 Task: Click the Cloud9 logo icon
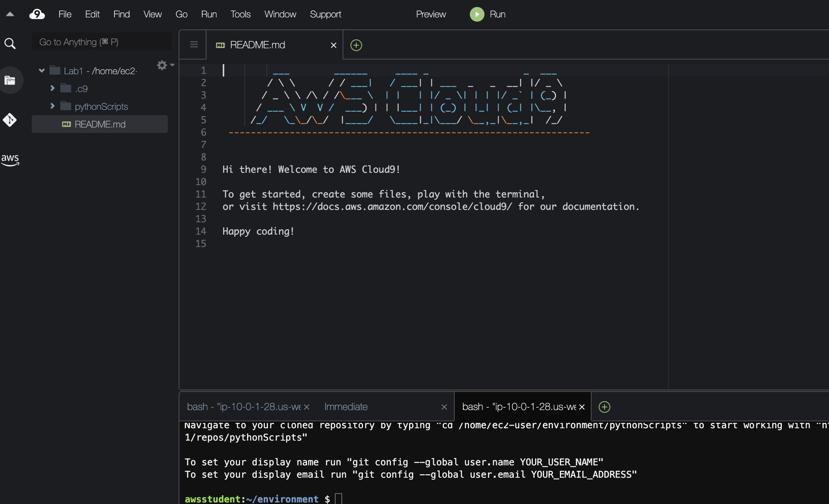pyautogui.click(x=37, y=14)
